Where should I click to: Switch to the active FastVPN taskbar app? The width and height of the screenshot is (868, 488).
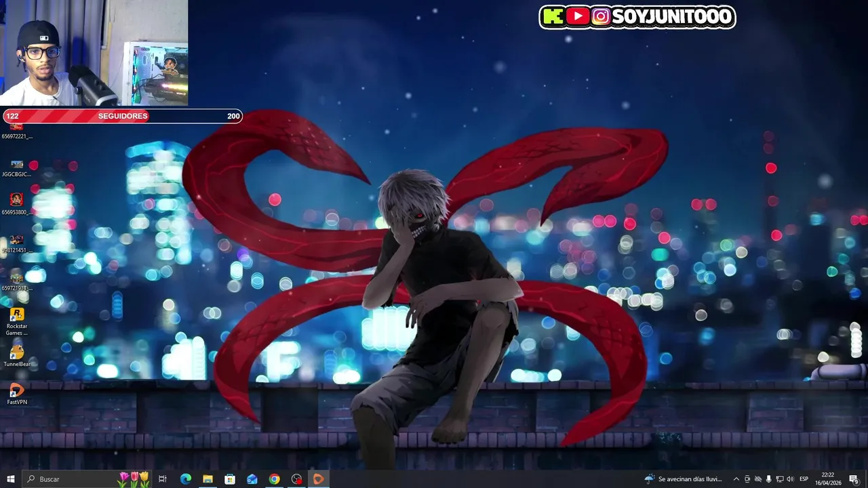318,479
